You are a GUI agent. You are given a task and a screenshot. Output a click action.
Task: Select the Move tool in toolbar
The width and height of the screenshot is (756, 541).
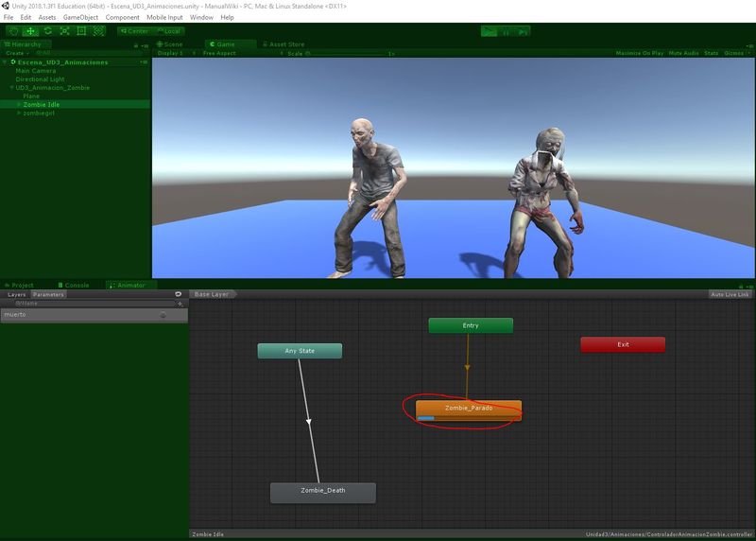click(30, 31)
